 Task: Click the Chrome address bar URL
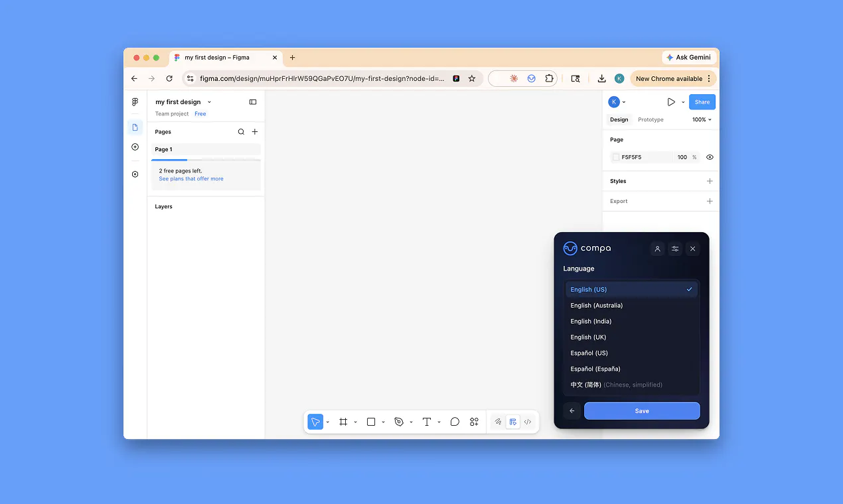pos(322,78)
